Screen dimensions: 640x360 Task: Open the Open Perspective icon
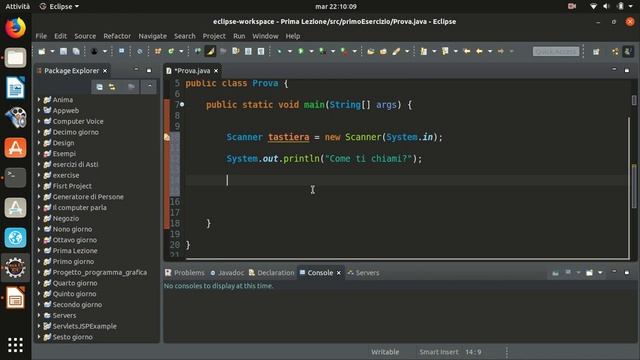(x=596, y=51)
